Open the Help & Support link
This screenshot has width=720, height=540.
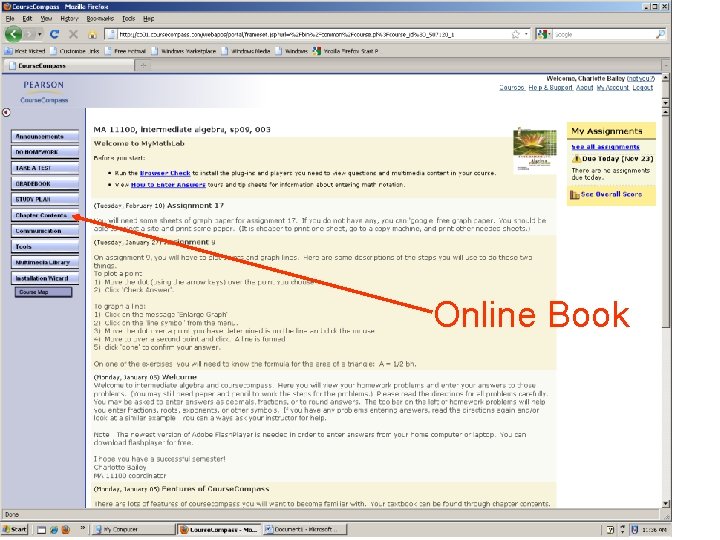[551, 87]
